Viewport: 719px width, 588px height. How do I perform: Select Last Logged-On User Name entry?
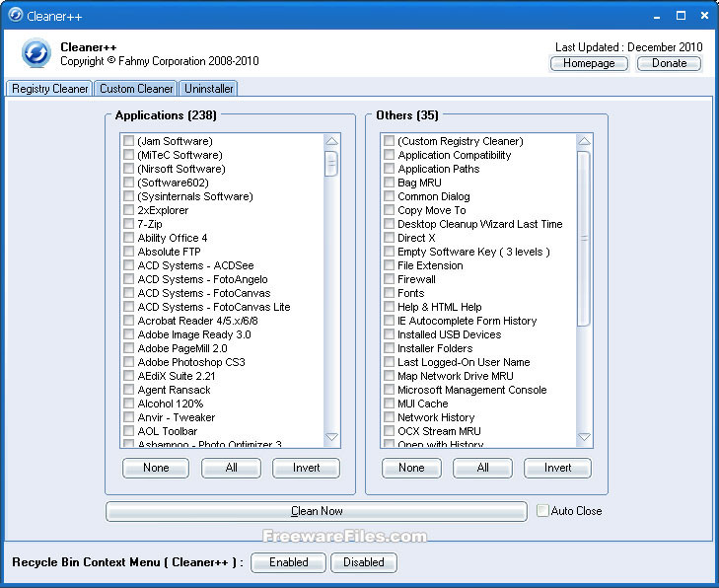464,362
